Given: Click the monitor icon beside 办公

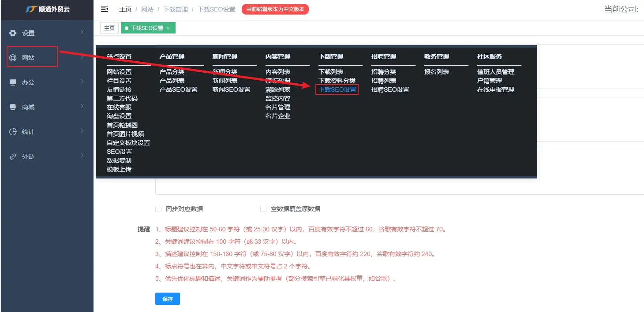Looking at the screenshot, I should (x=13, y=82).
